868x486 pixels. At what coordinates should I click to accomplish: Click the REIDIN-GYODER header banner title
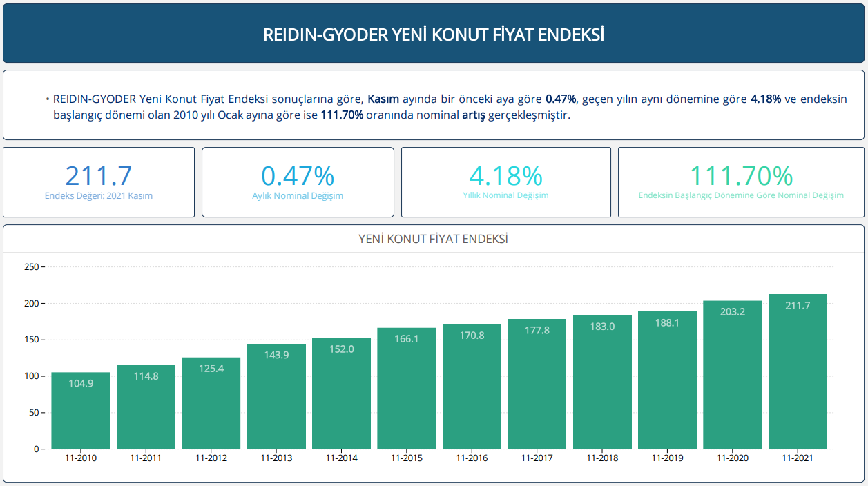point(434,35)
